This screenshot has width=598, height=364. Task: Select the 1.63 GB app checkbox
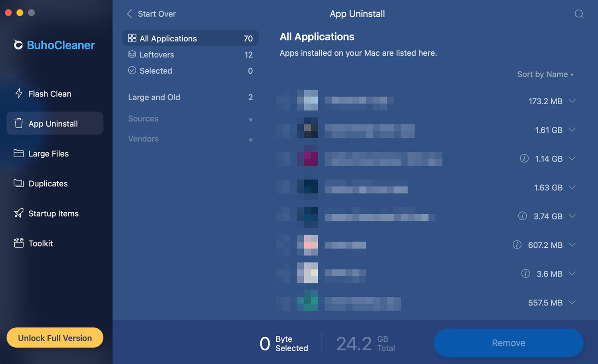pyautogui.click(x=283, y=186)
